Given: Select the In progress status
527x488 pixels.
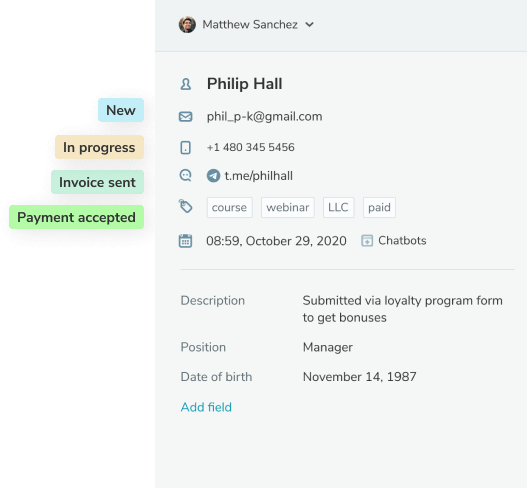Looking at the screenshot, I should click(99, 147).
